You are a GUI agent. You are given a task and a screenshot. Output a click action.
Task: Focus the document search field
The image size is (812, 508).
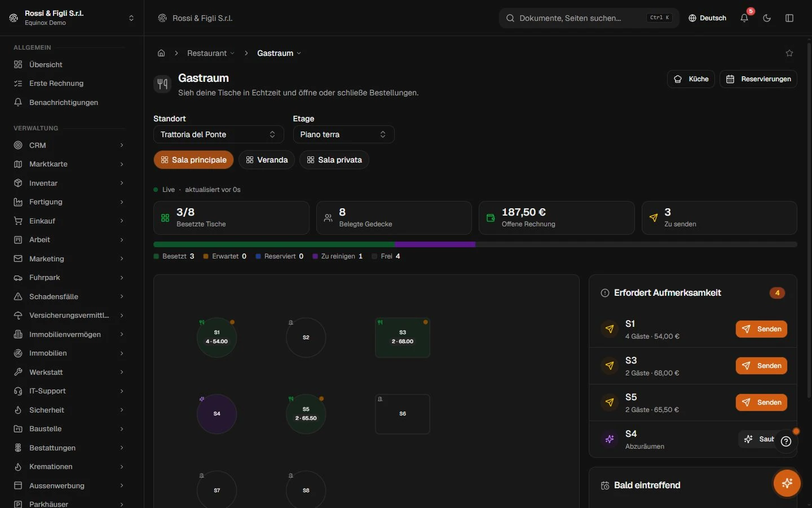pyautogui.click(x=589, y=18)
